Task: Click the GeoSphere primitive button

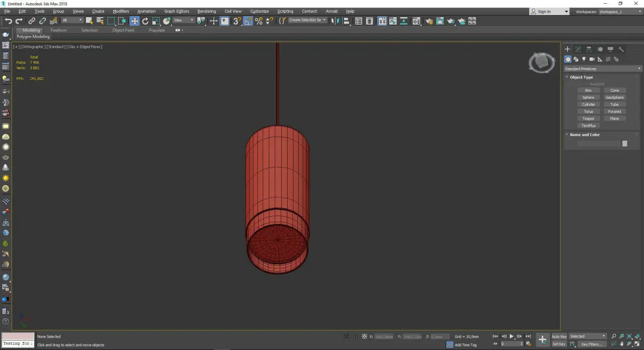Action: [614, 98]
